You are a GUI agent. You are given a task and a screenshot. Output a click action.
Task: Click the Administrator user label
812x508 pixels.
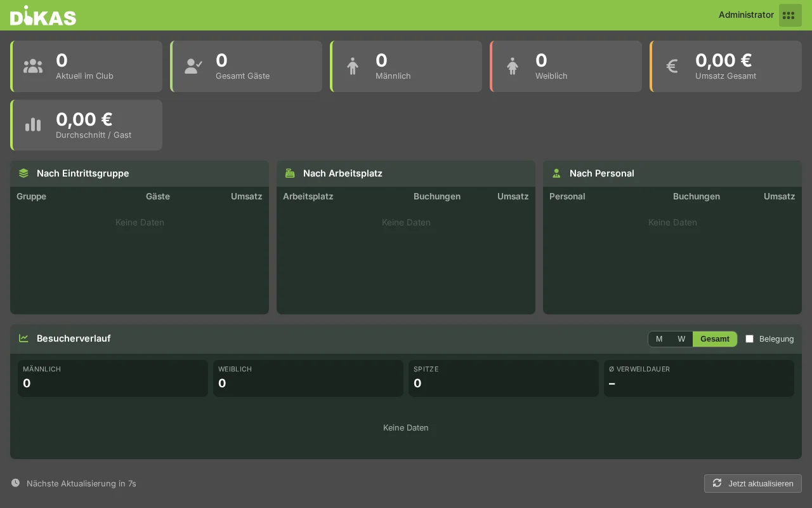point(746,15)
